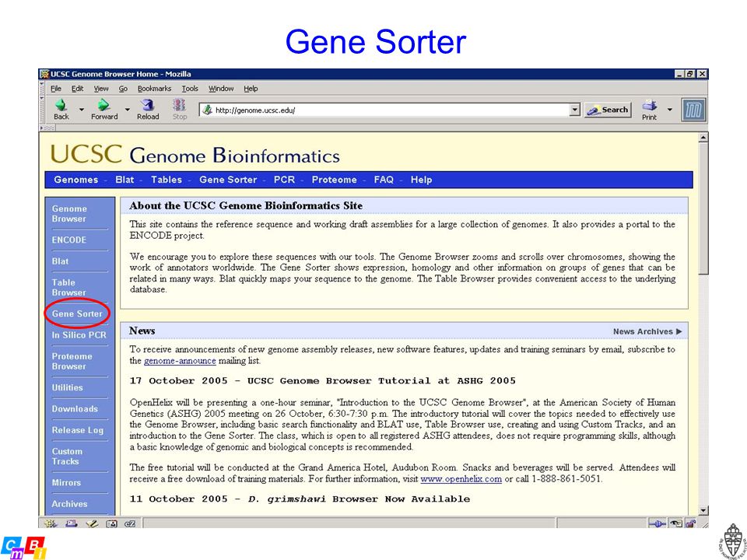Open the Bookmarks menu
The image size is (747, 560).
[154, 89]
